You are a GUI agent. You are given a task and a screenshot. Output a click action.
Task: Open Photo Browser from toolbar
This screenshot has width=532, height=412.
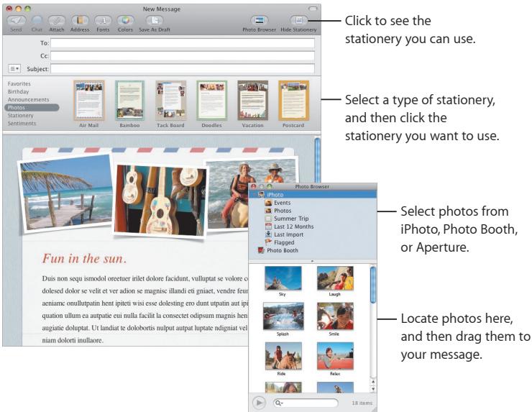click(x=260, y=21)
